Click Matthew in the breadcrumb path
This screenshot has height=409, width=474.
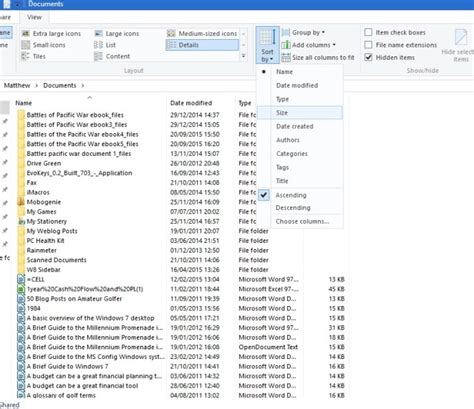click(x=17, y=86)
